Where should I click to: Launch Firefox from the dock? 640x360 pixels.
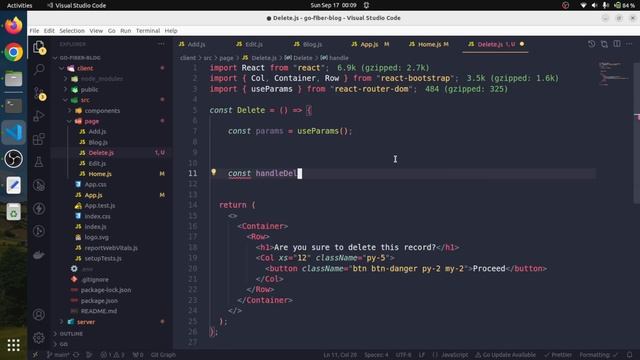click(x=13, y=26)
